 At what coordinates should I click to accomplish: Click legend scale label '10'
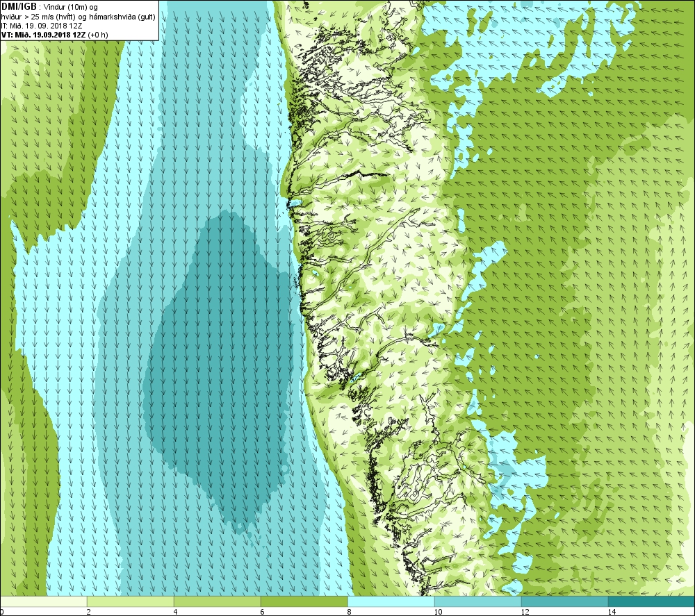438,612
